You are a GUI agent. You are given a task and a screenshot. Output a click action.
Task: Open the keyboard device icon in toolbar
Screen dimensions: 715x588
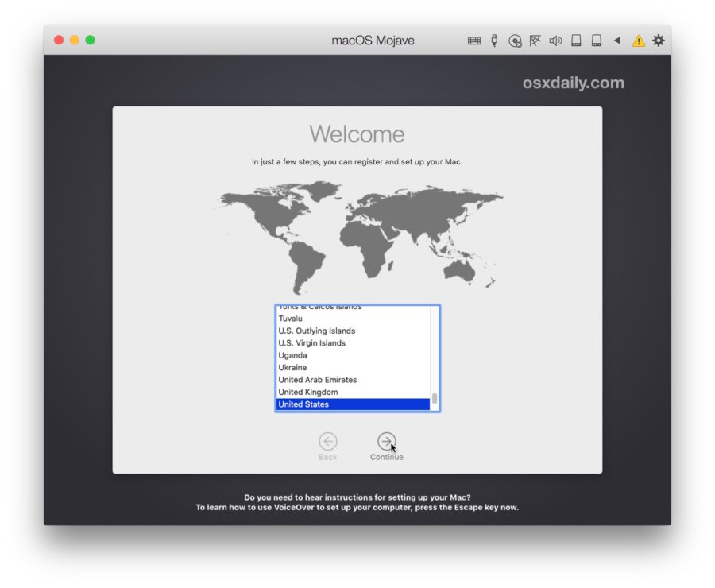tap(473, 41)
